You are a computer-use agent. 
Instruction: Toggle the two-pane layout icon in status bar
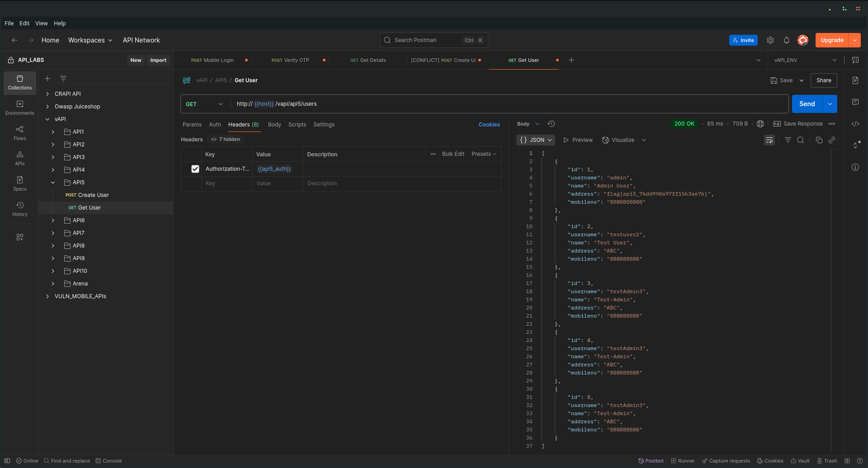click(x=847, y=461)
